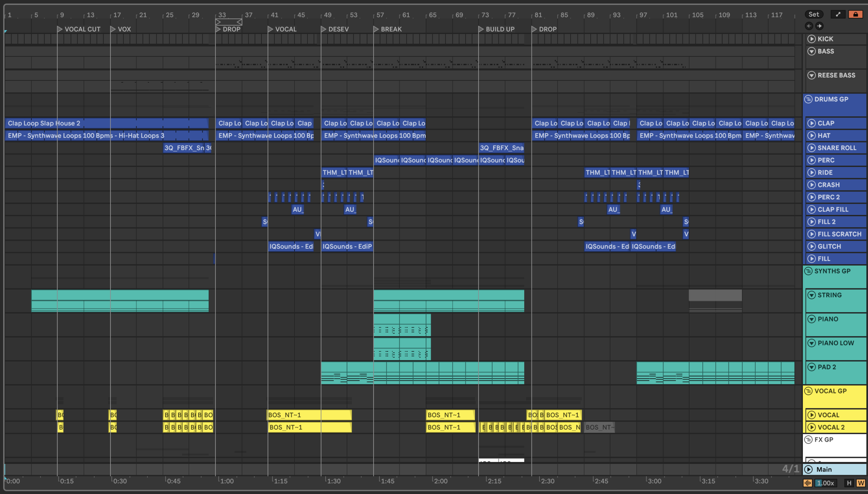Viewport: 868px width, 494px height.
Task: Jump to the next locator with the right arrow
Action: [819, 26]
